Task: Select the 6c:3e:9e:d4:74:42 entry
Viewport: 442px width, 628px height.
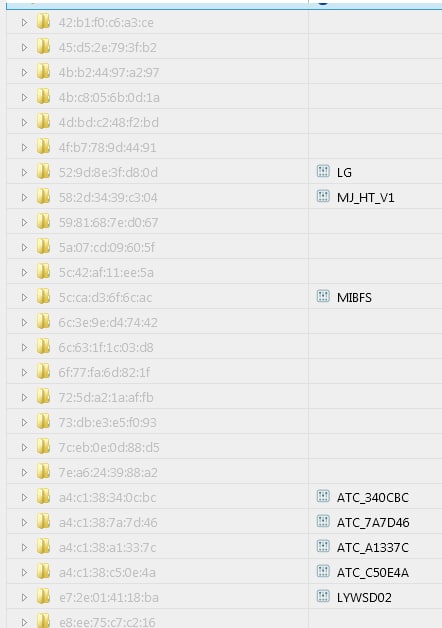Action: click(108, 322)
